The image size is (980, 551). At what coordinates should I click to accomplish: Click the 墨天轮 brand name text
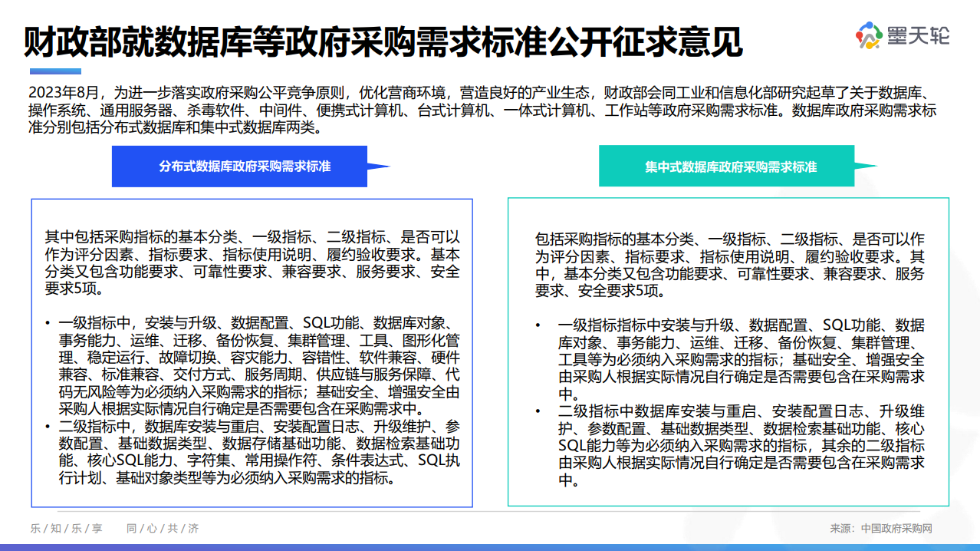[917, 35]
